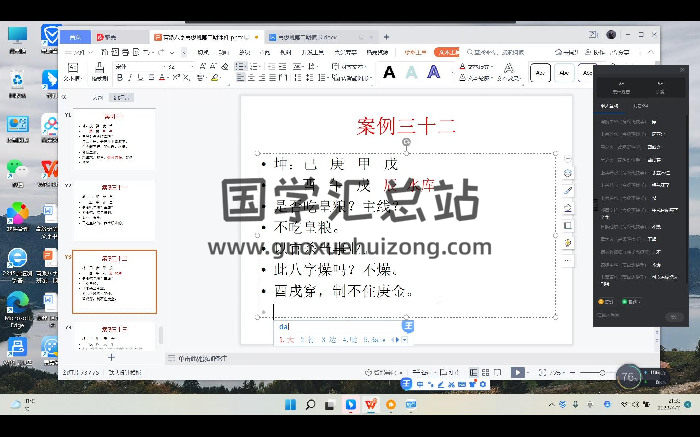Expand IME candidate list with arrow

pos(404,340)
